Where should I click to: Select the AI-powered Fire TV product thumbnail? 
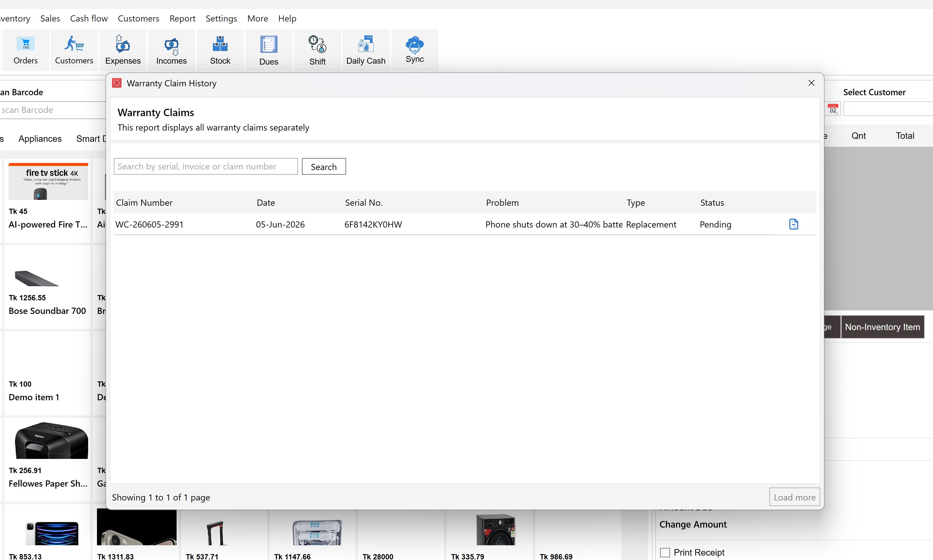pyautogui.click(x=48, y=182)
